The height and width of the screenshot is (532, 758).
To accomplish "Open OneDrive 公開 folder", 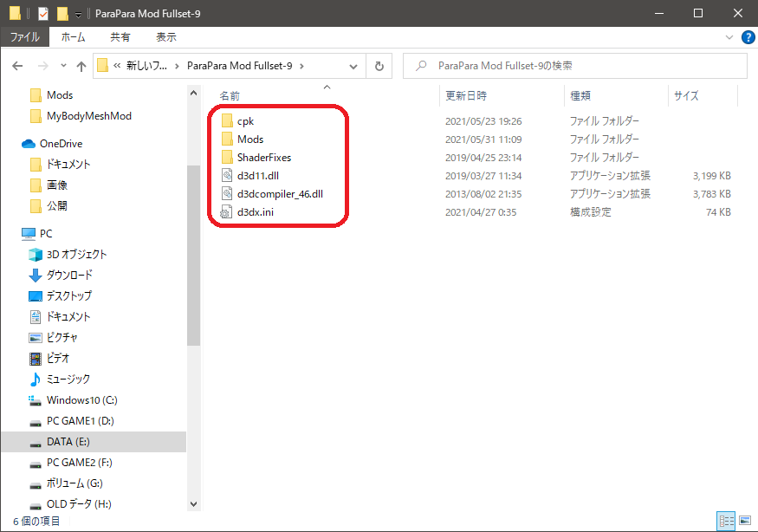I will coord(57,206).
